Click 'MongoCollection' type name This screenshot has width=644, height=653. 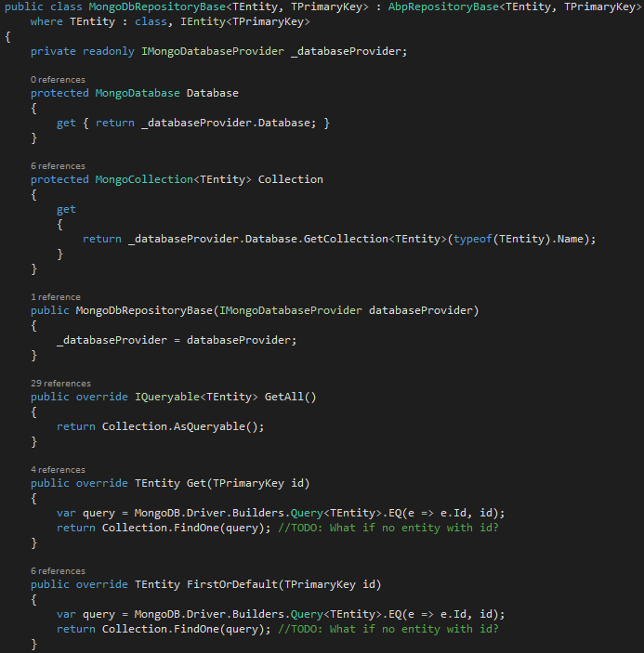[144, 179]
